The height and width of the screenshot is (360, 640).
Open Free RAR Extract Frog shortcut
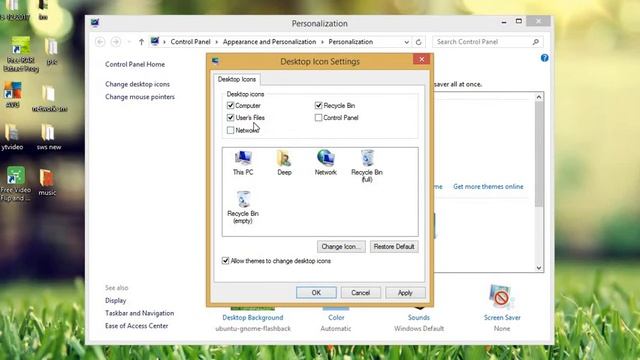pyautogui.click(x=21, y=54)
